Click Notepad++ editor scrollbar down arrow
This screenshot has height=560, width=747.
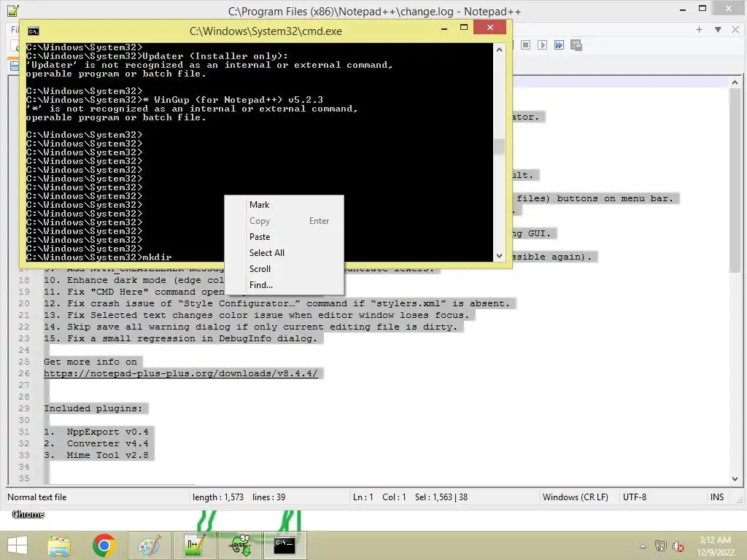coord(735,478)
